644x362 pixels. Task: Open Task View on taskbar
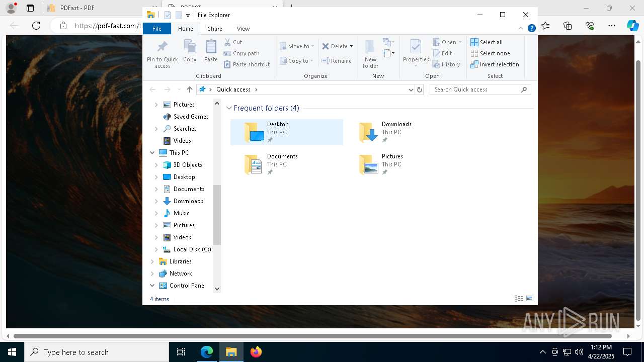(x=181, y=352)
